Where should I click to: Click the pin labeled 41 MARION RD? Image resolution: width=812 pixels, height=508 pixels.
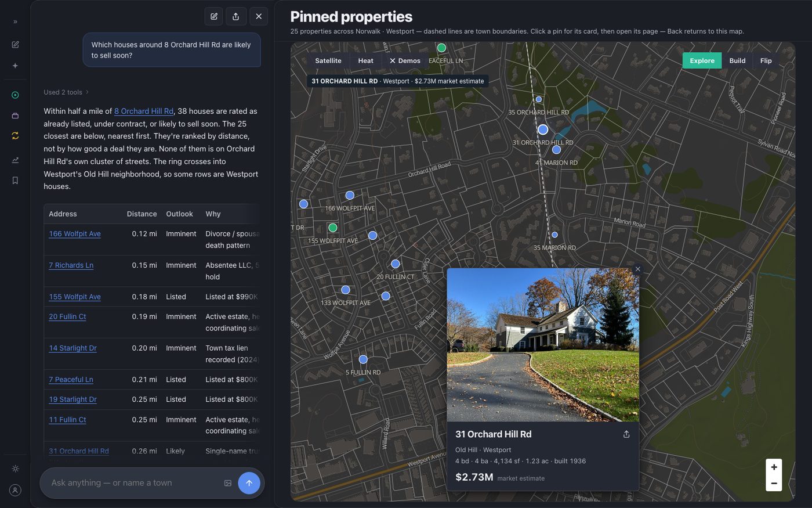point(556,150)
